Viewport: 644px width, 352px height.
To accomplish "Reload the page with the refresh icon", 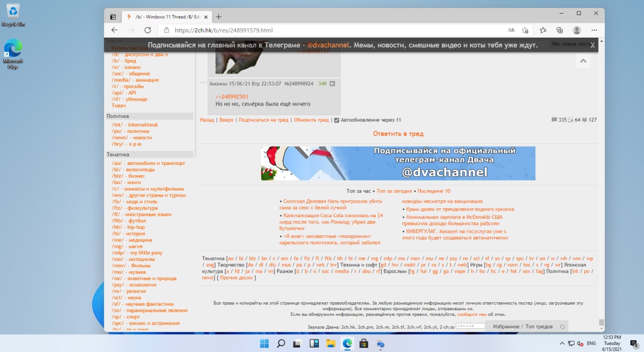I will click(147, 30).
